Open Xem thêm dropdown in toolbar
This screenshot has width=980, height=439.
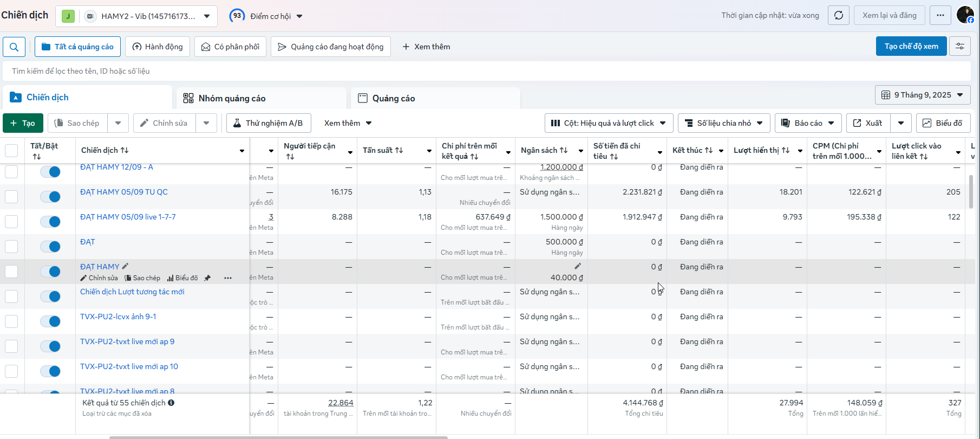tap(348, 123)
